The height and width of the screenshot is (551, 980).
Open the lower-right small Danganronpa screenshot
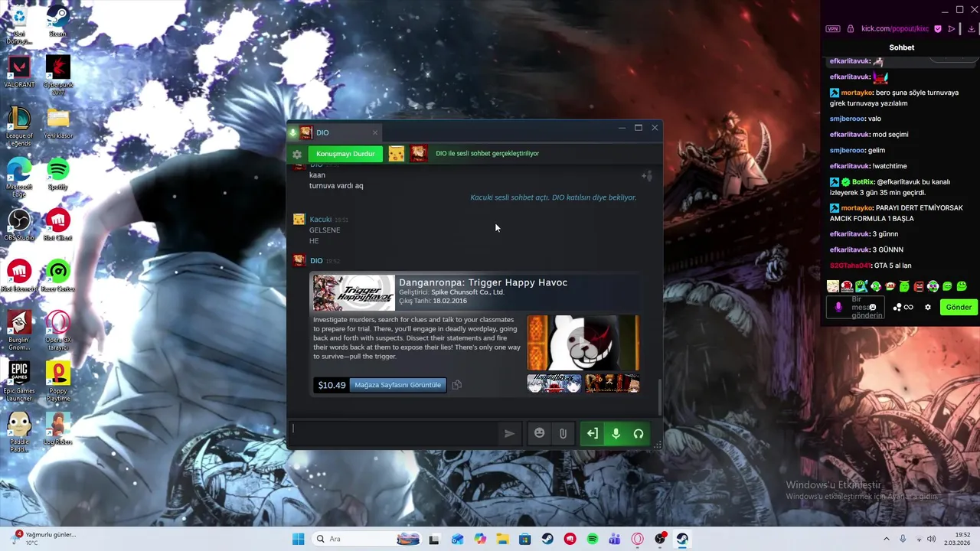(612, 383)
